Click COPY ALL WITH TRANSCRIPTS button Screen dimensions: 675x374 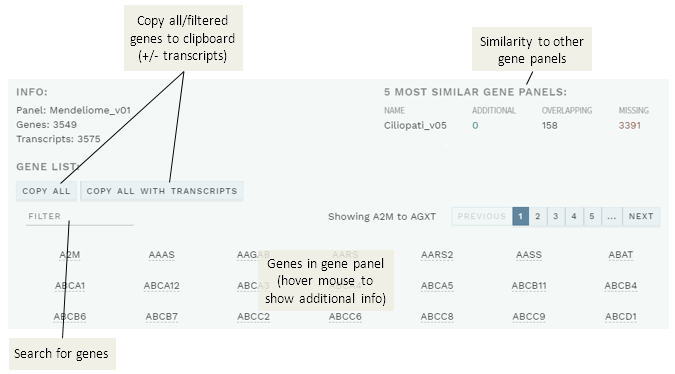[162, 191]
